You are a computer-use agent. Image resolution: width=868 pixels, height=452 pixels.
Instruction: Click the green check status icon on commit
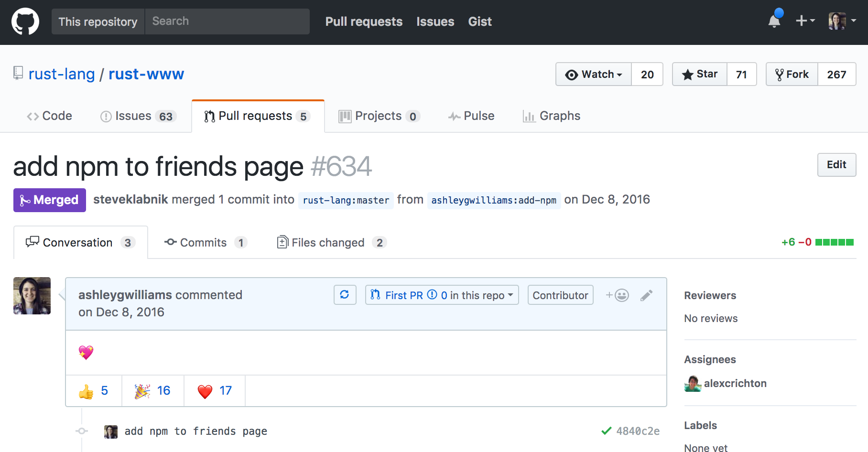[607, 431]
